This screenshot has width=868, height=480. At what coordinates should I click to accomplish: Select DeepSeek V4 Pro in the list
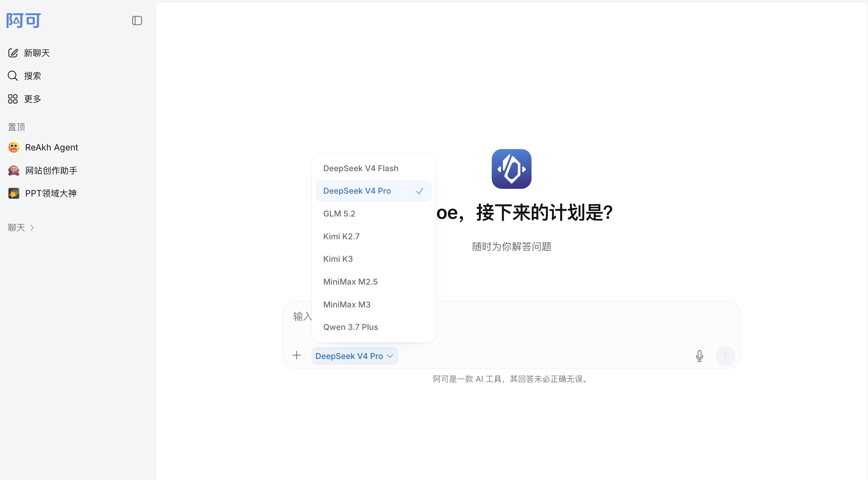point(374,191)
